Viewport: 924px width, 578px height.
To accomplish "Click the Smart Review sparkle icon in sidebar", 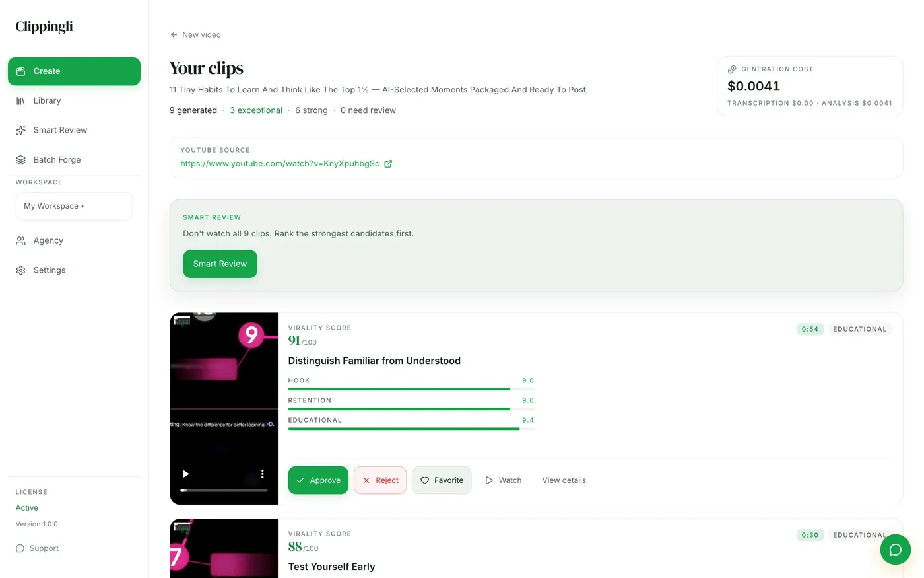I will (x=20, y=131).
